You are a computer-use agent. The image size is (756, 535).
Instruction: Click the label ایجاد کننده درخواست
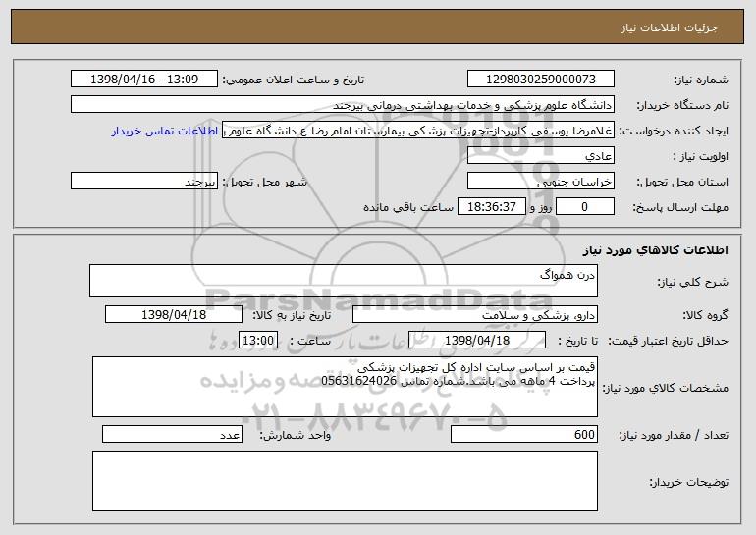click(674, 132)
